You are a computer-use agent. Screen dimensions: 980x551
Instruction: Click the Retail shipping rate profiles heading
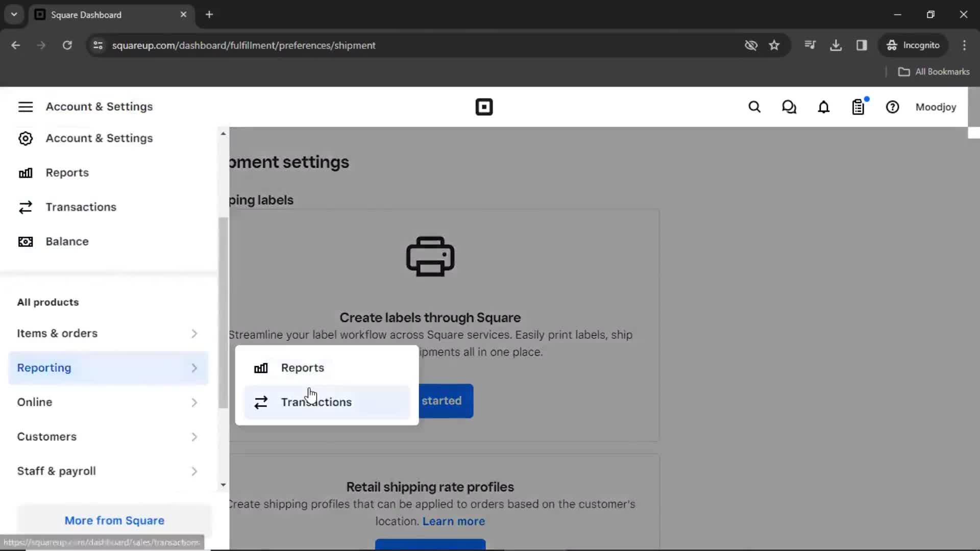[x=430, y=487]
